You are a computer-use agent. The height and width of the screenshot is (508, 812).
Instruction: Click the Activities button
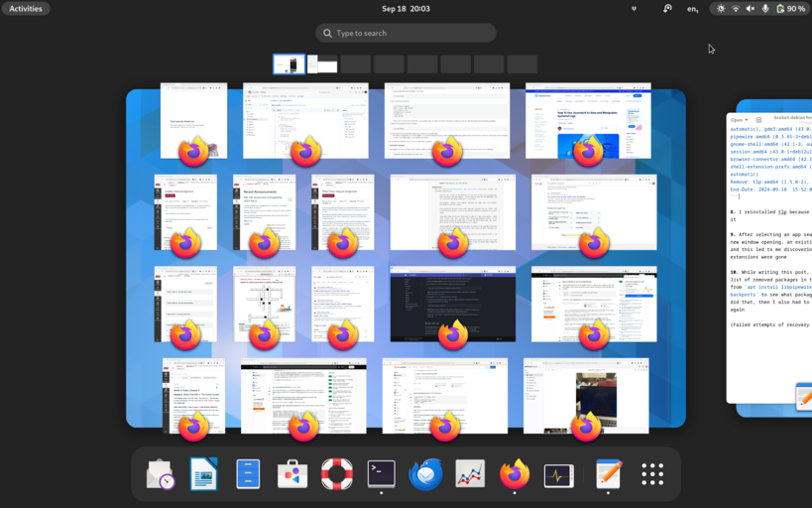pyautogui.click(x=26, y=8)
